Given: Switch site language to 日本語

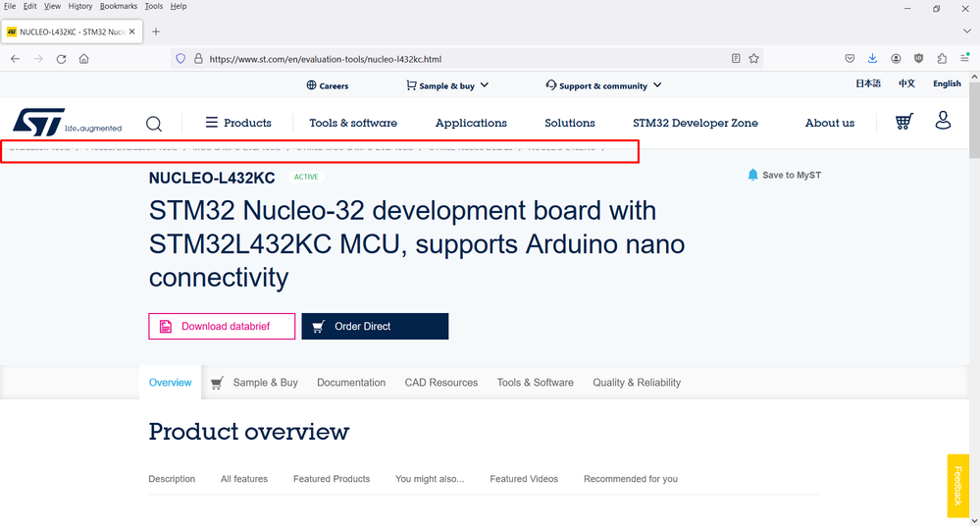Looking at the screenshot, I should click(868, 83).
